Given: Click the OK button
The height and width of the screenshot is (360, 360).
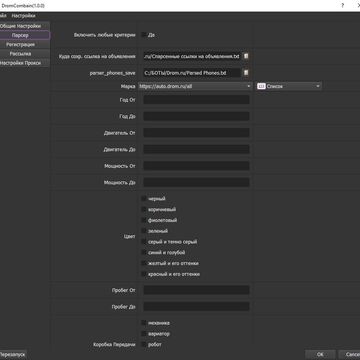Looking at the screenshot, I should pyautogui.click(x=320, y=354).
